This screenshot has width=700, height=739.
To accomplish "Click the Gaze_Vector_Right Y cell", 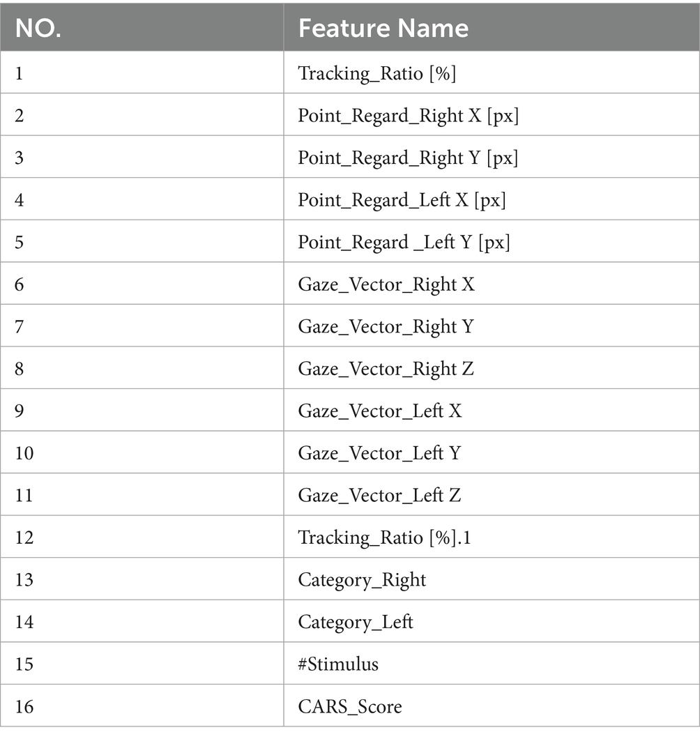I will pyautogui.click(x=386, y=327).
